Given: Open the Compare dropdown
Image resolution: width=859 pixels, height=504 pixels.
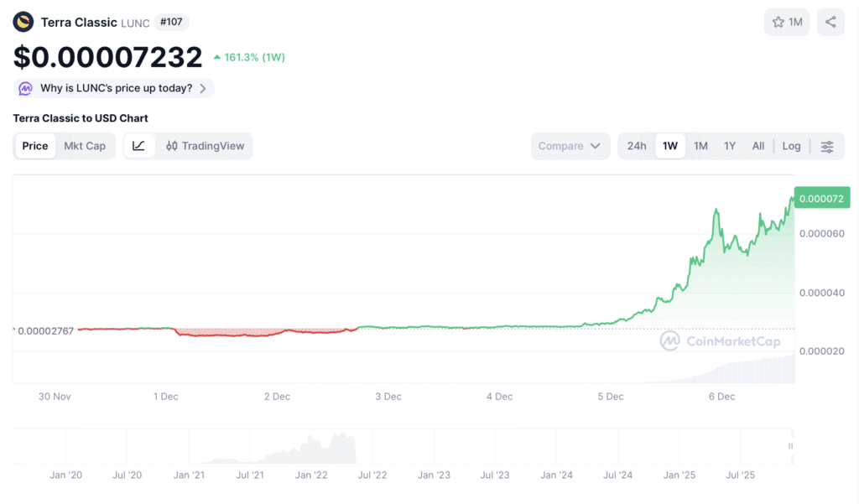Looking at the screenshot, I should (570, 146).
